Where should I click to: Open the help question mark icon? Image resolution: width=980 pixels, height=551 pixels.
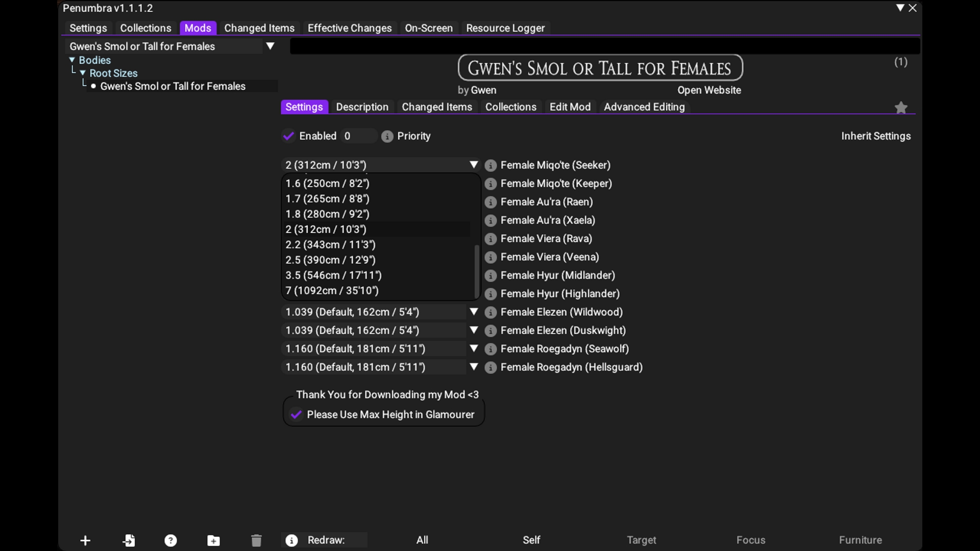170,540
